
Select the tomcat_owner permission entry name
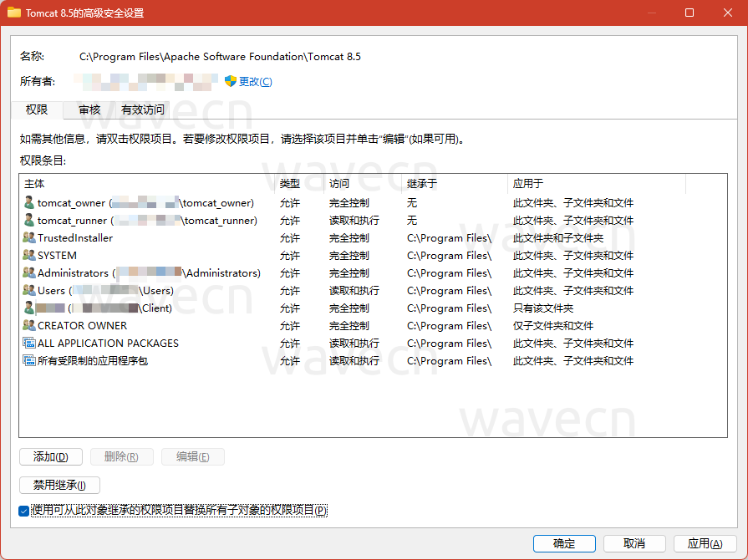145,203
